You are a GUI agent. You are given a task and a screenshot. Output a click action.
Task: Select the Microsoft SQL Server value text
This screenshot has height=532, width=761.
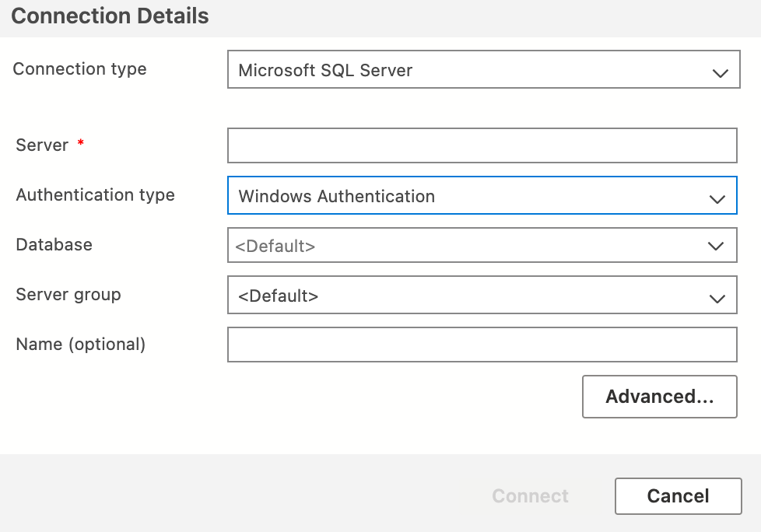[x=324, y=69]
